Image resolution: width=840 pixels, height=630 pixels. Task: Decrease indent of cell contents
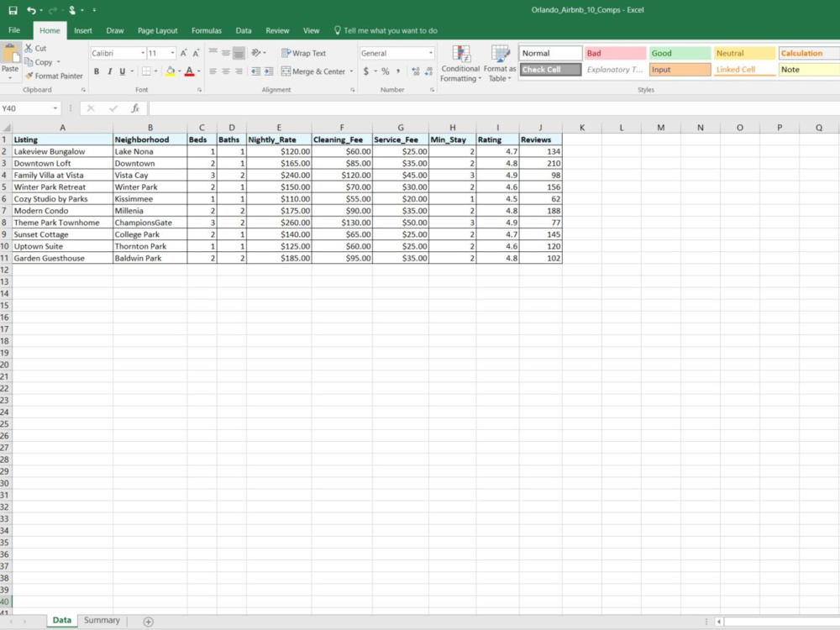point(255,71)
